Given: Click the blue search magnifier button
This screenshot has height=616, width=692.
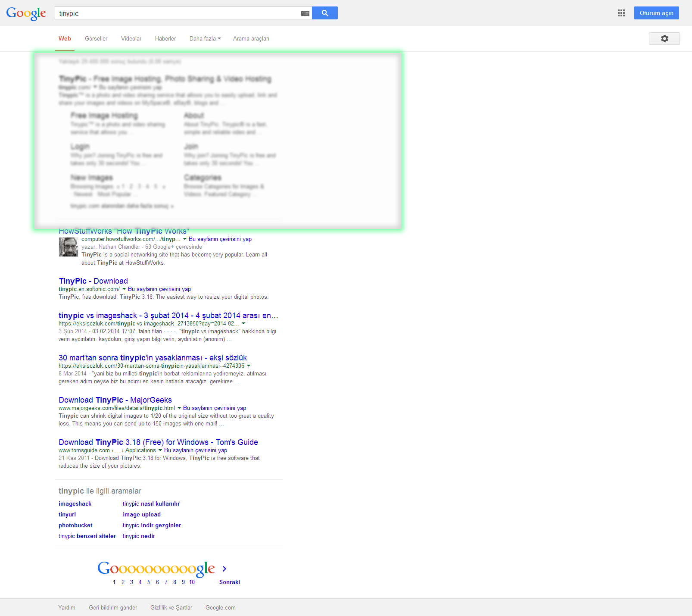Looking at the screenshot, I should point(325,13).
